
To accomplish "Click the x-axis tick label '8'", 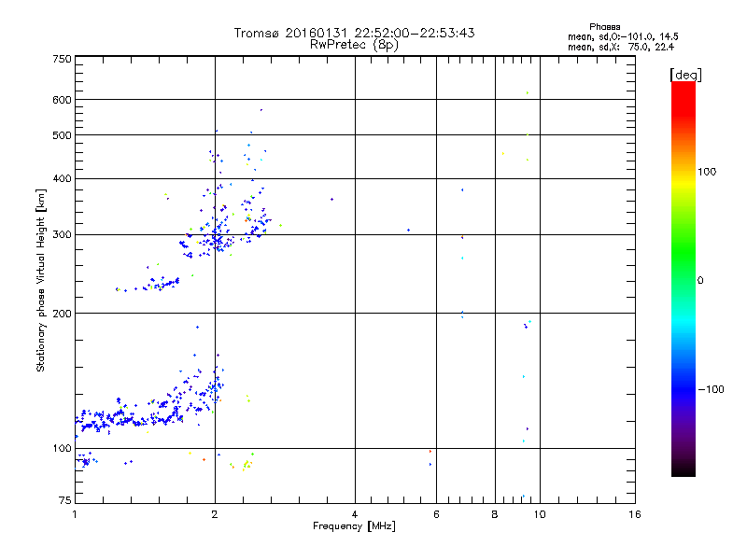I will pos(495,514).
